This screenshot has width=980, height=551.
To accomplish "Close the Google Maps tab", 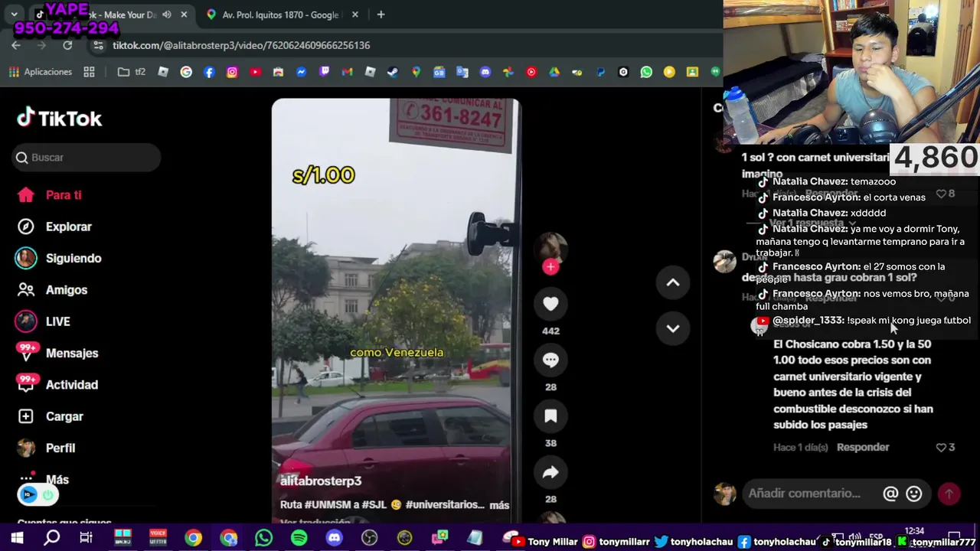I will pyautogui.click(x=355, y=15).
